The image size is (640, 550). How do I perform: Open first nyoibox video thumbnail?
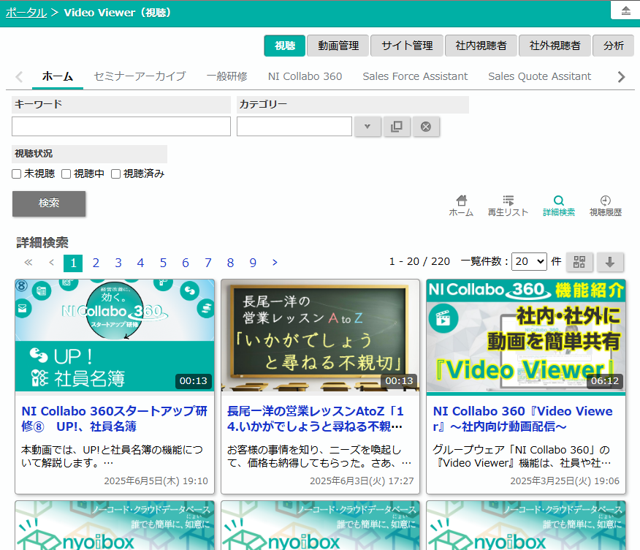tap(115, 526)
